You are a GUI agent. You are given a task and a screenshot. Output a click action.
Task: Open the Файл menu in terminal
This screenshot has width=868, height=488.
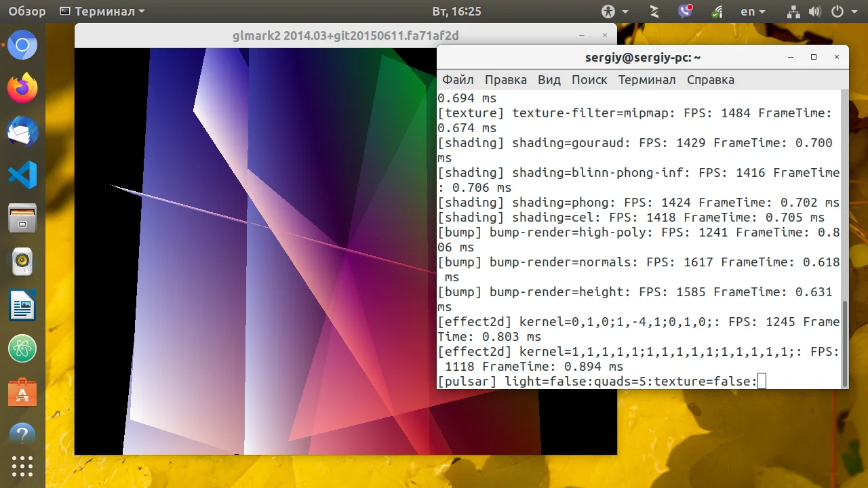pyautogui.click(x=458, y=79)
